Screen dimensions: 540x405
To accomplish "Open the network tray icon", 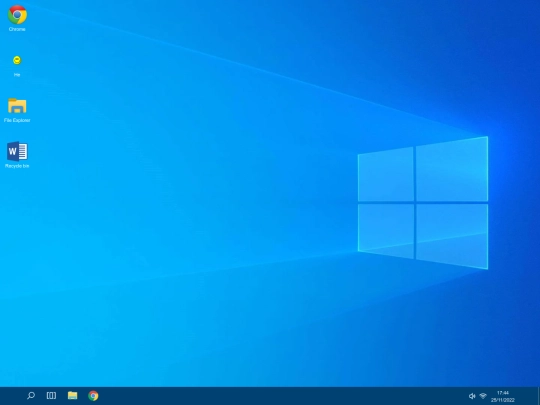I will [x=483, y=396].
